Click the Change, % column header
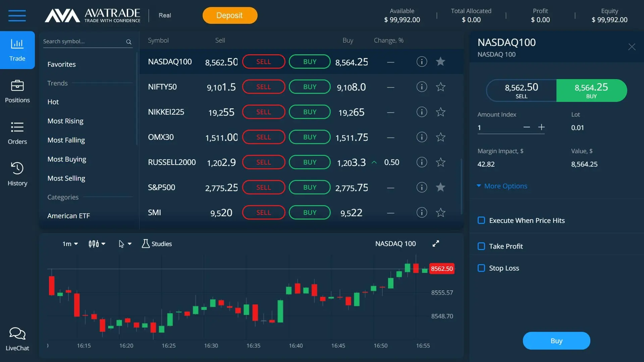This screenshot has height=362, width=644. click(x=389, y=41)
